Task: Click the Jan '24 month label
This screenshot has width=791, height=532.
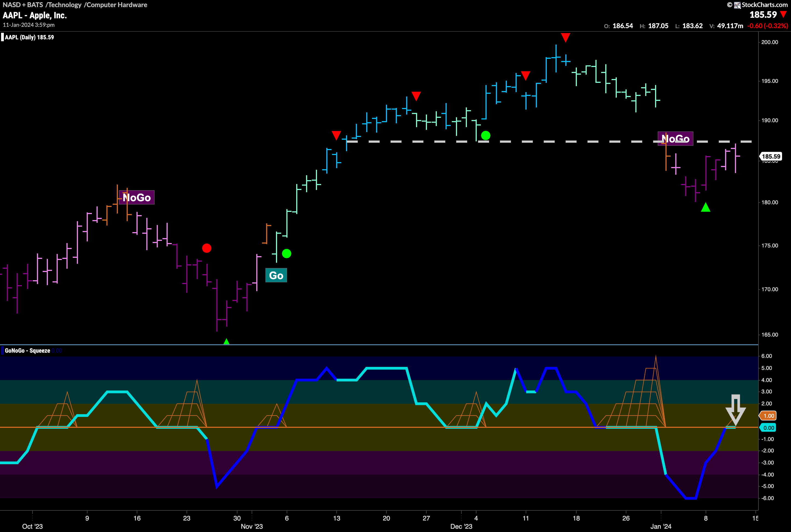Action: click(x=661, y=526)
